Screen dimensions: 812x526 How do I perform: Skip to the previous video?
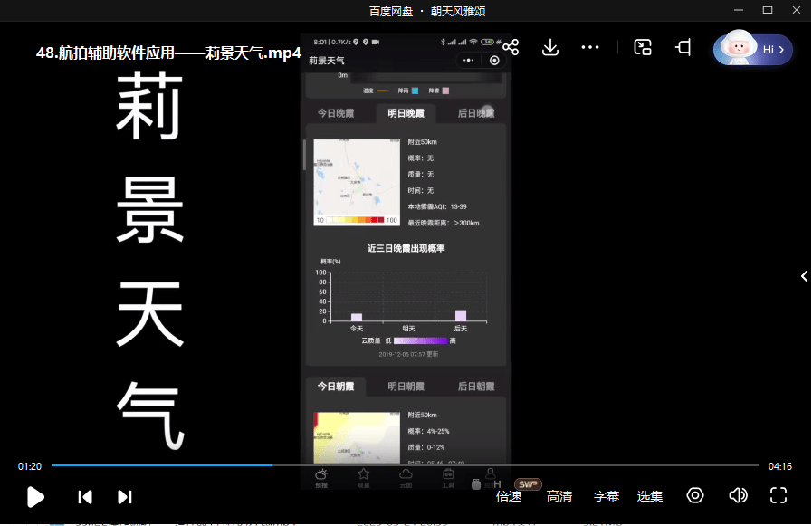85,497
